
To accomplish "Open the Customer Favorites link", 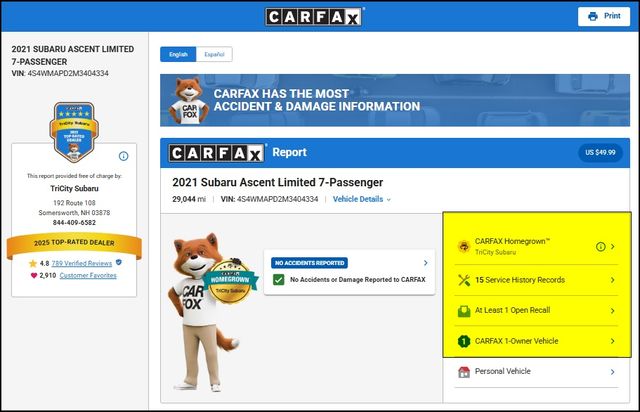I will [88, 276].
